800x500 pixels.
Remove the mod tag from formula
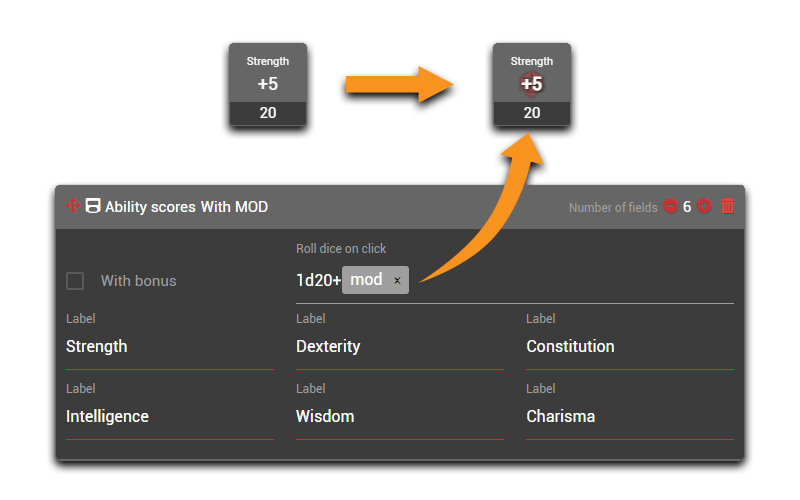point(397,281)
